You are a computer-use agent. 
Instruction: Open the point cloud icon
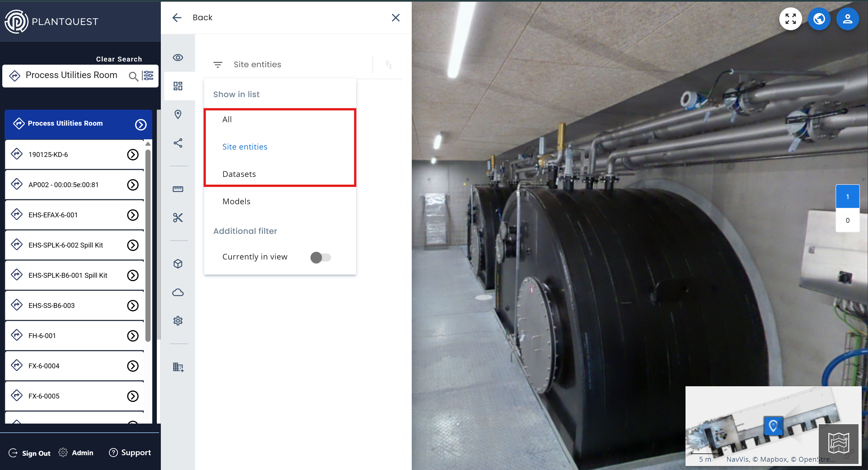pyautogui.click(x=178, y=292)
